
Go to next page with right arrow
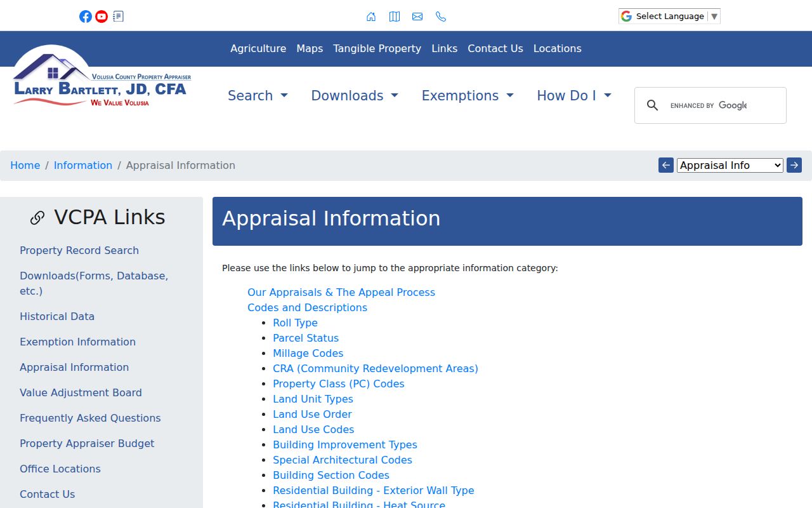[x=794, y=165]
